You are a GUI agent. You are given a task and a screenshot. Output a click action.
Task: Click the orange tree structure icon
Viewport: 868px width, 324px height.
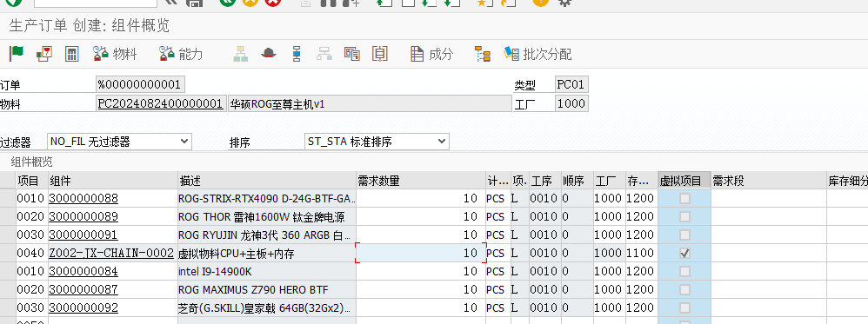483,54
